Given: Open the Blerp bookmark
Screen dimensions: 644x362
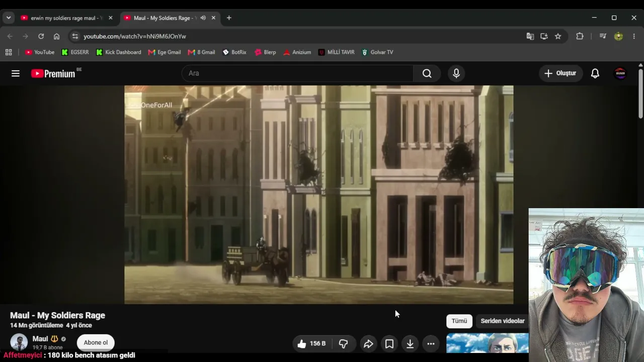Looking at the screenshot, I should 265,52.
